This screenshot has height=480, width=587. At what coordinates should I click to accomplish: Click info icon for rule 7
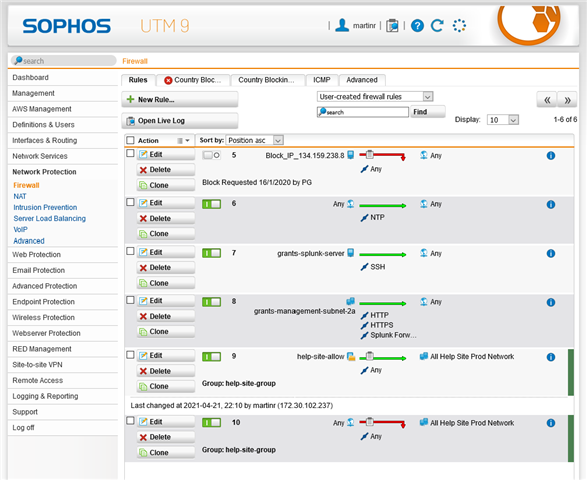[x=551, y=253]
